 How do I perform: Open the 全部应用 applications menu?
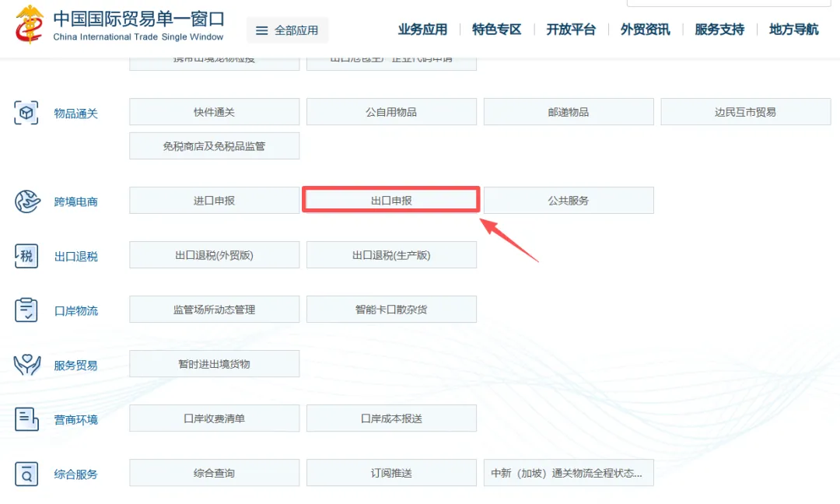tap(287, 30)
